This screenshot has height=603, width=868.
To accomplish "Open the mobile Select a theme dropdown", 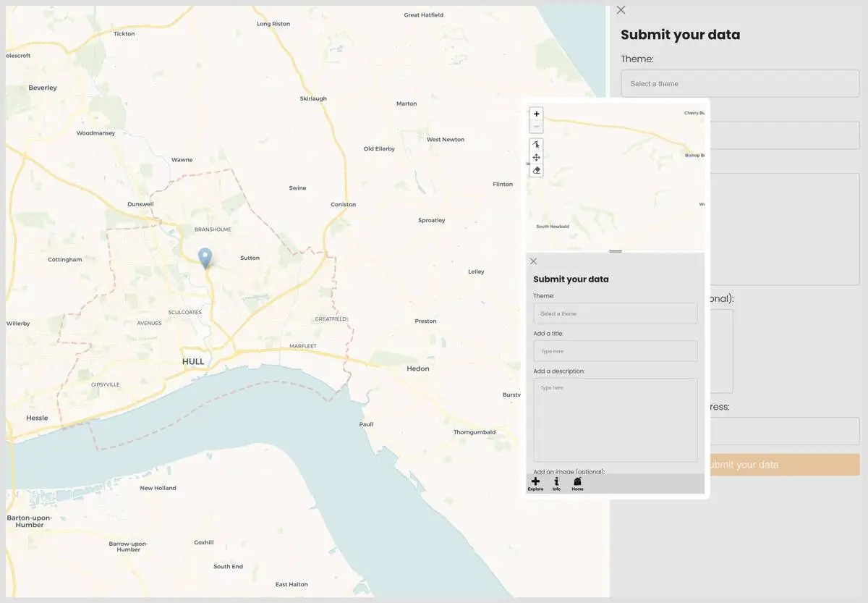I will point(615,313).
